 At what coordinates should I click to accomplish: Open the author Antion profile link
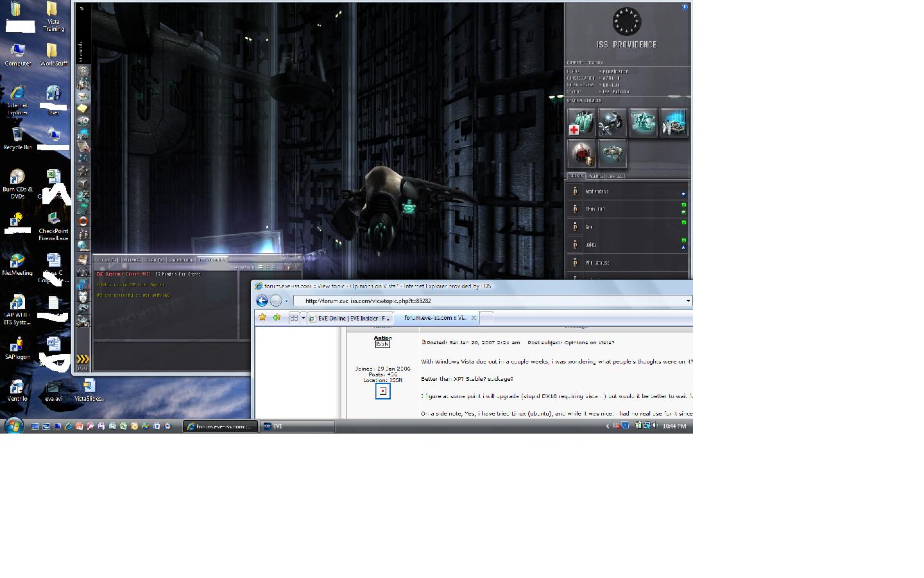(382, 338)
